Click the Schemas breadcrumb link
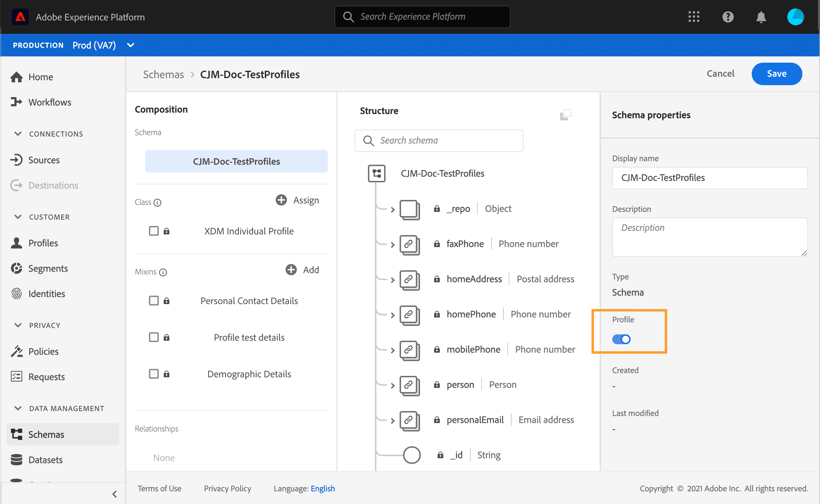The width and height of the screenshot is (820, 504). coord(163,74)
